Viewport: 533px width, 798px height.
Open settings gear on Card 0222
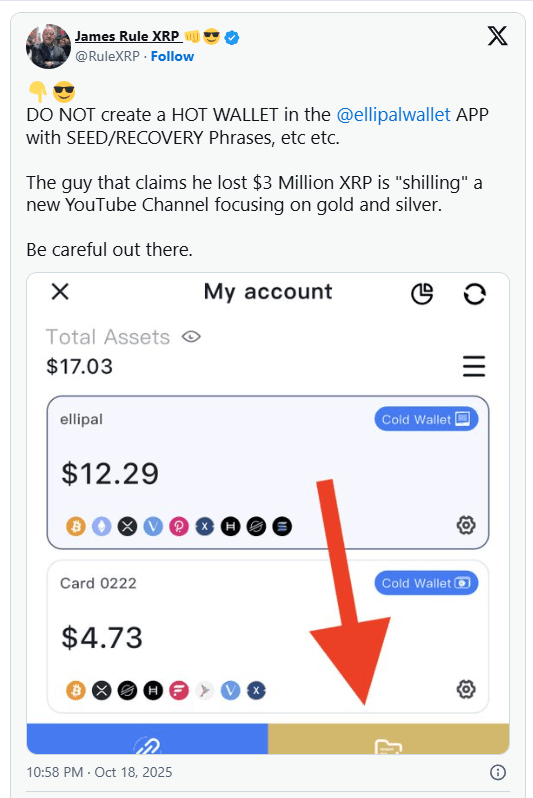coord(466,689)
